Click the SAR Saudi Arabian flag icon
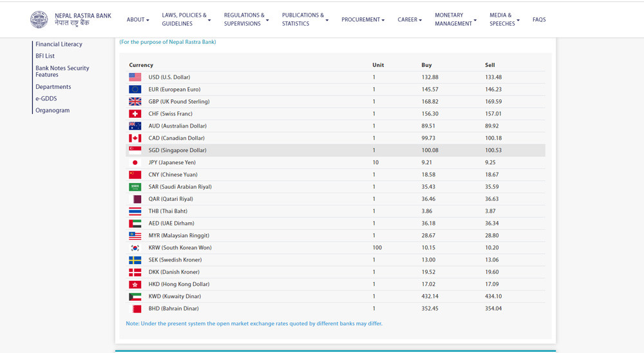This screenshot has height=353, width=644. 135,187
